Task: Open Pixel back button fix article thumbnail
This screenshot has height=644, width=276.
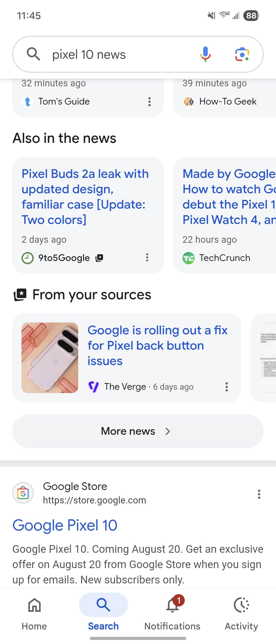Action: [x=50, y=358]
